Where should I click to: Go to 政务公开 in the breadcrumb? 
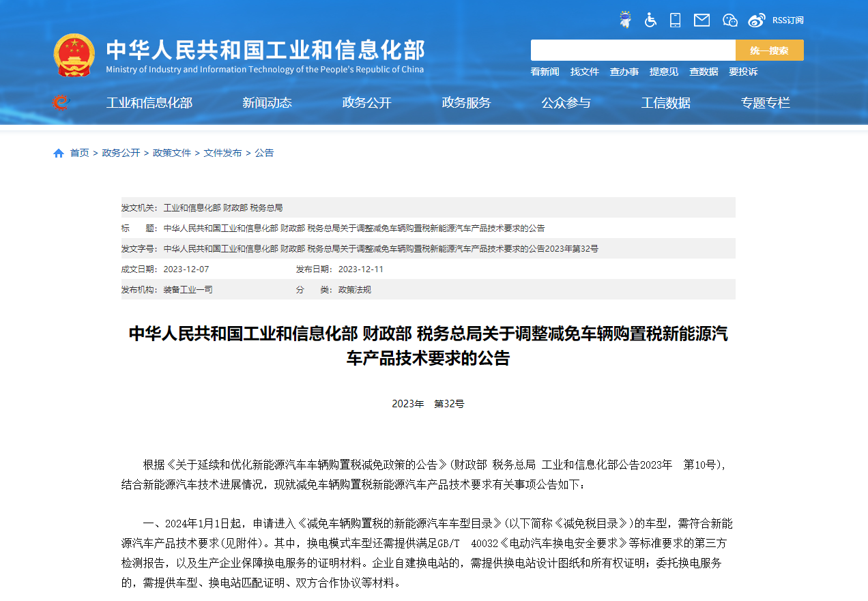(x=121, y=153)
